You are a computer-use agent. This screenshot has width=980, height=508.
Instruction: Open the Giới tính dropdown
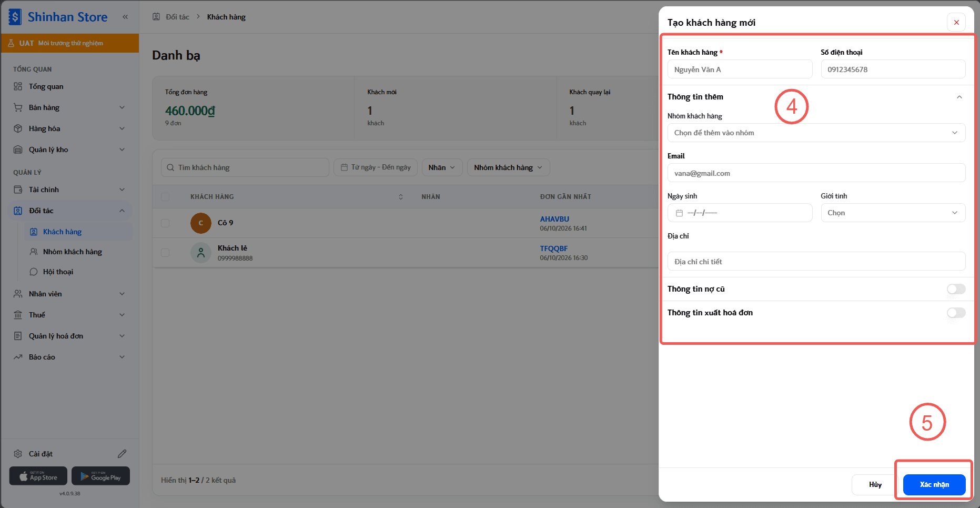(x=893, y=213)
